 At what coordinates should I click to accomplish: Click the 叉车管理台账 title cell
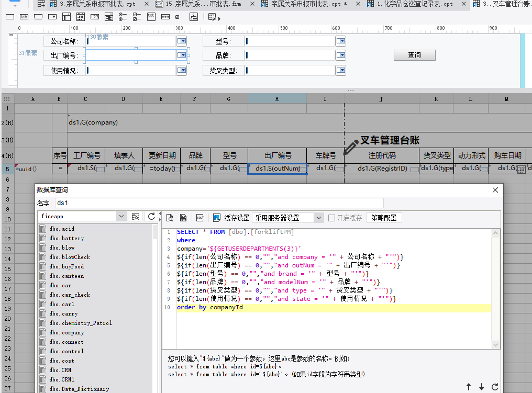tap(390, 140)
